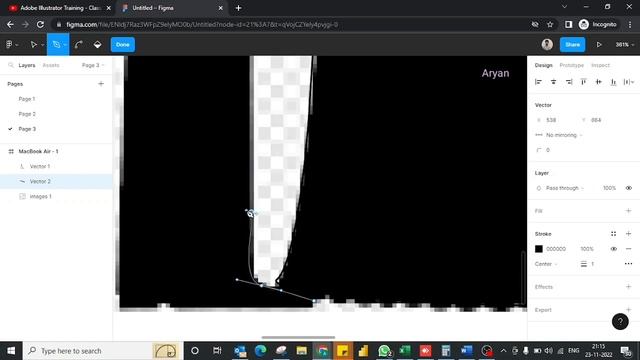Open the Design tab
The width and height of the screenshot is (640, 360).
tap(543, 65)
